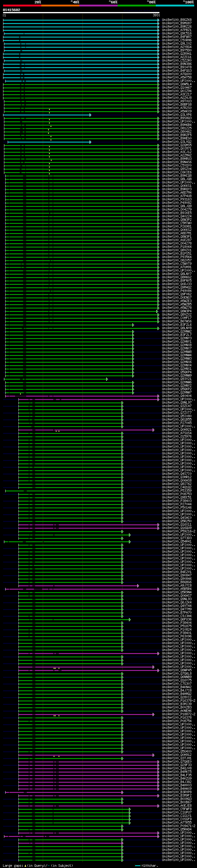
Task: Select the UniRef100_B8BFG8 label
Action: point(177,104)
